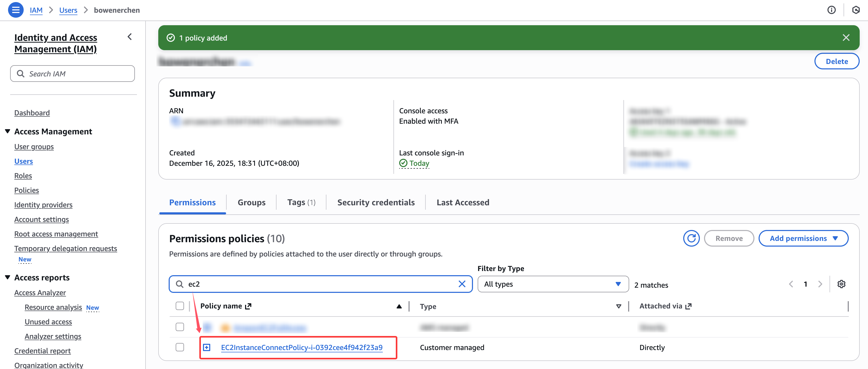
Task: Check the first blurred policy row checkbox
Action: pyautogui.click(x=180, y=327)
